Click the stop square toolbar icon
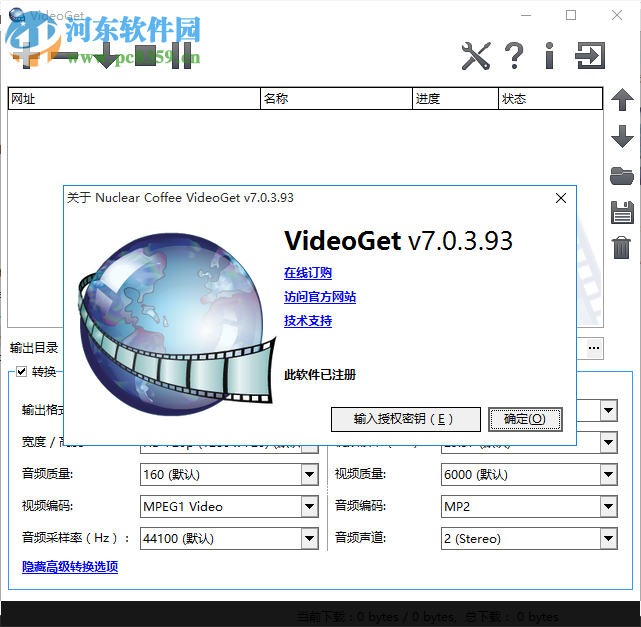This screenshot has width=641, height=627. [x=146, y=56]
